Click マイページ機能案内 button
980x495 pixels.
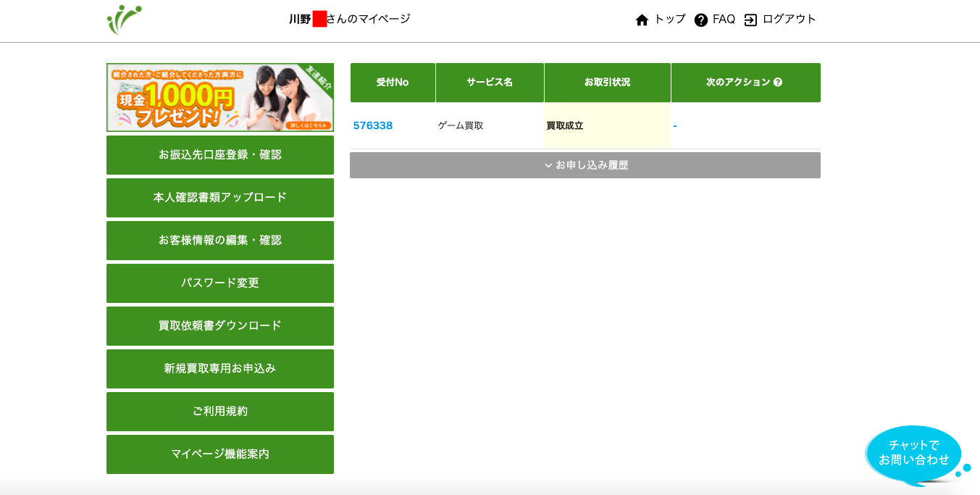(220, 454)
